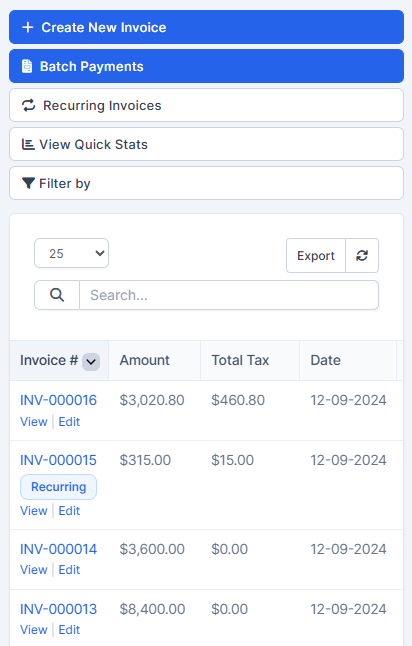Click View under INV-000013
The width and height of the screenshot is (412, 646).
coord(34,630)
